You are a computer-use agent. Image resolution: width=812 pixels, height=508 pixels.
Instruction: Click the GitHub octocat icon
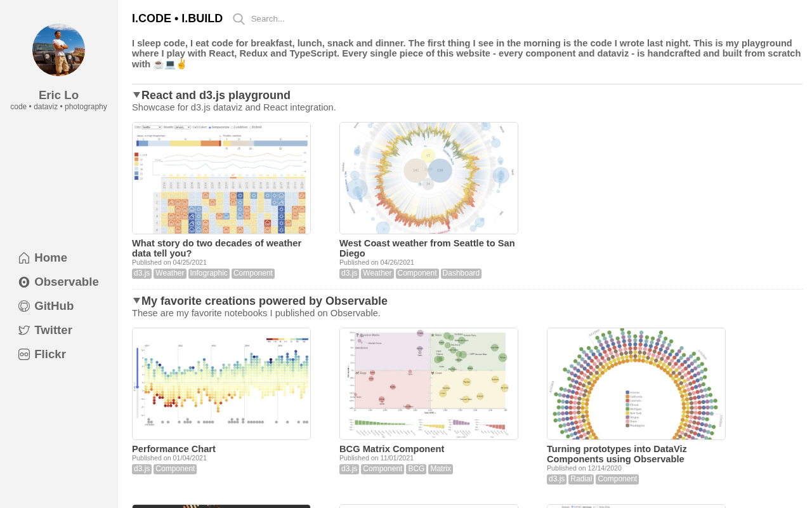(24, 306)
